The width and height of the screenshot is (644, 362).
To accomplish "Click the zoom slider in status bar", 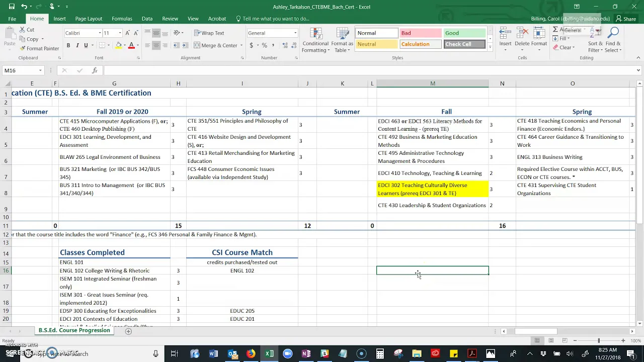I will pos(599,341).
